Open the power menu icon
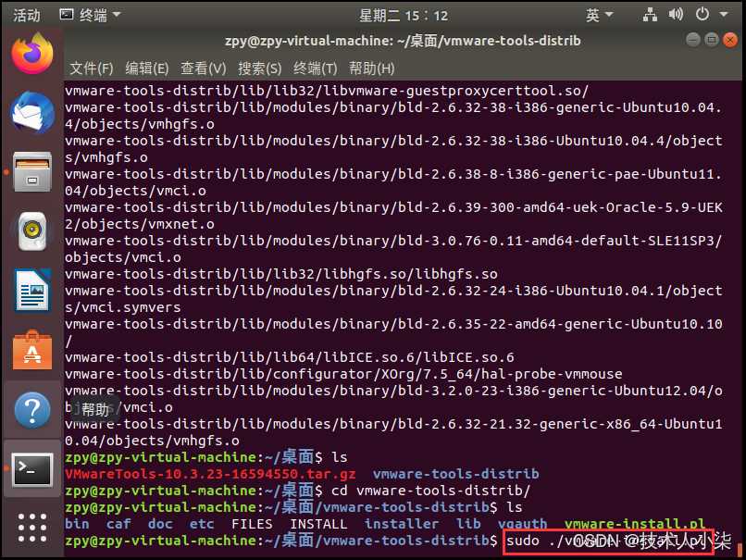This screenshot has height=560, width=746. pos(702,15)
